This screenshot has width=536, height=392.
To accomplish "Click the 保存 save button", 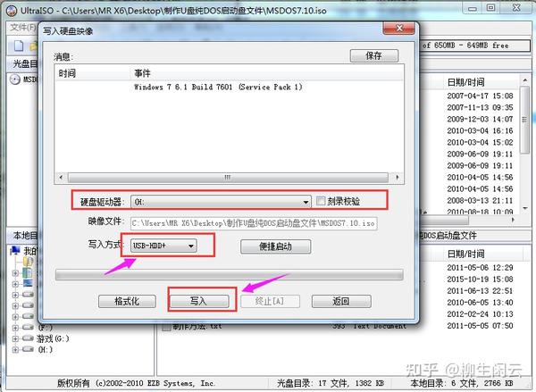I will coord(374,55).
